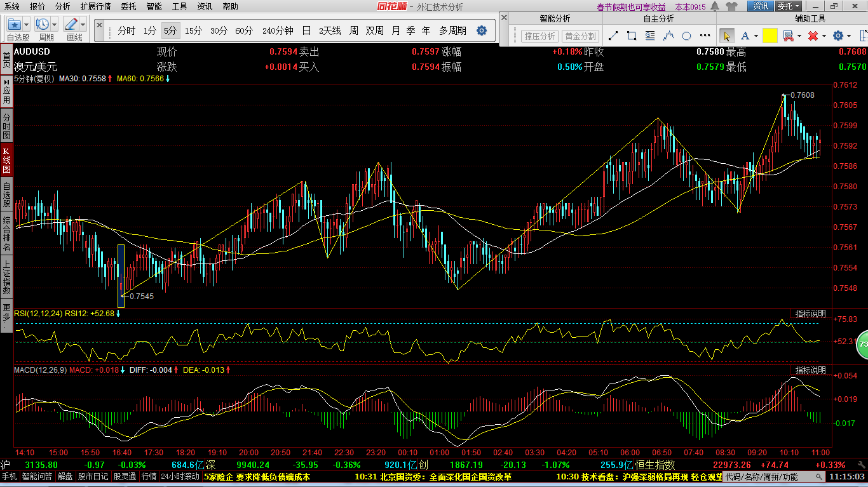This screenshot has width=868, height=487.
Task: Click the 黄金分割 button
Action: tap(580, 36)
